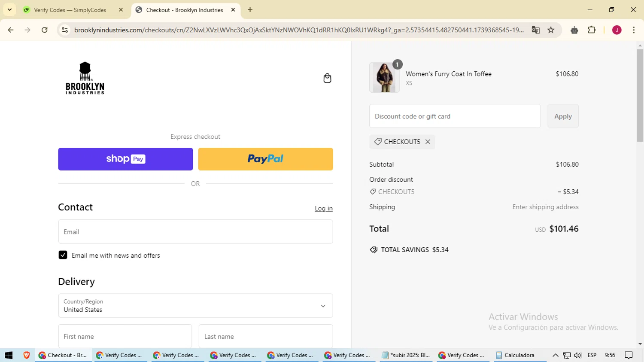Bookmark this page with the star icon

click(x=551, y=30)
